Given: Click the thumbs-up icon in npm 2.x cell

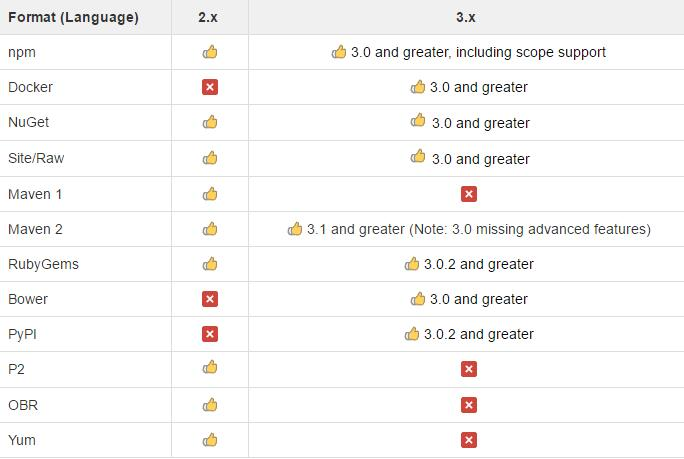Looking at the screenshot, I should click(x=210, y=52).
